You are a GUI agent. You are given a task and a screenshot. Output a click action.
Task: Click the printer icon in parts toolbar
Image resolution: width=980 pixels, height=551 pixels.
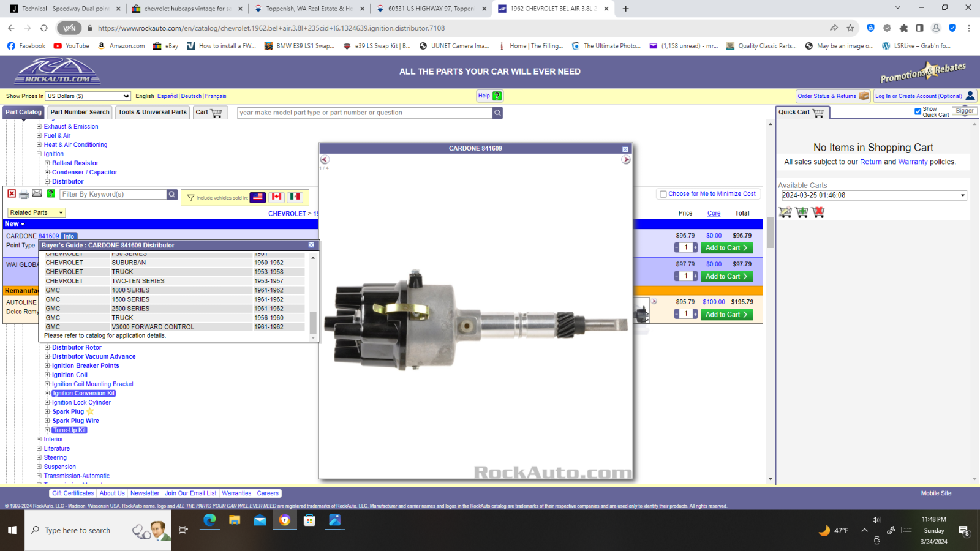click(x=24, y=194)
